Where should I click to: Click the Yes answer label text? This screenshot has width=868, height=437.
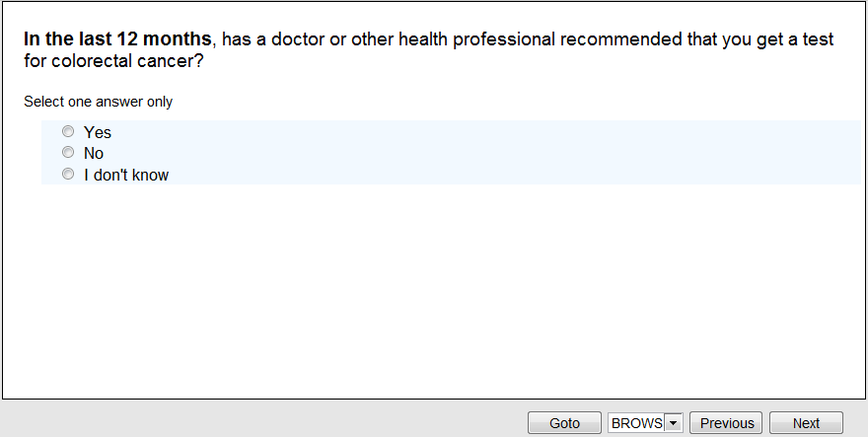[x=98, y=132]
